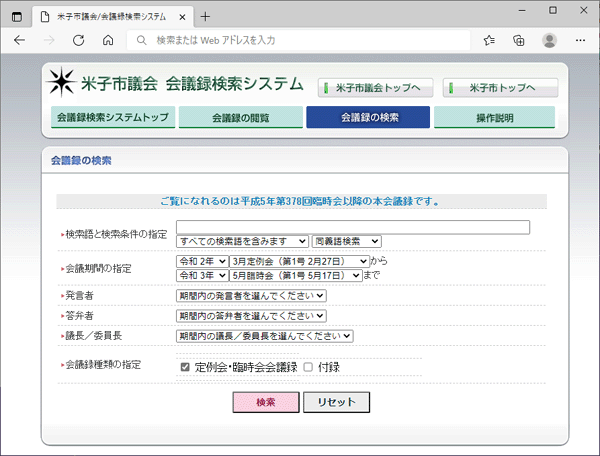Go to 米子市トップへ button
The width and height of the screenshot is (600, 456).
click(501, 88)
